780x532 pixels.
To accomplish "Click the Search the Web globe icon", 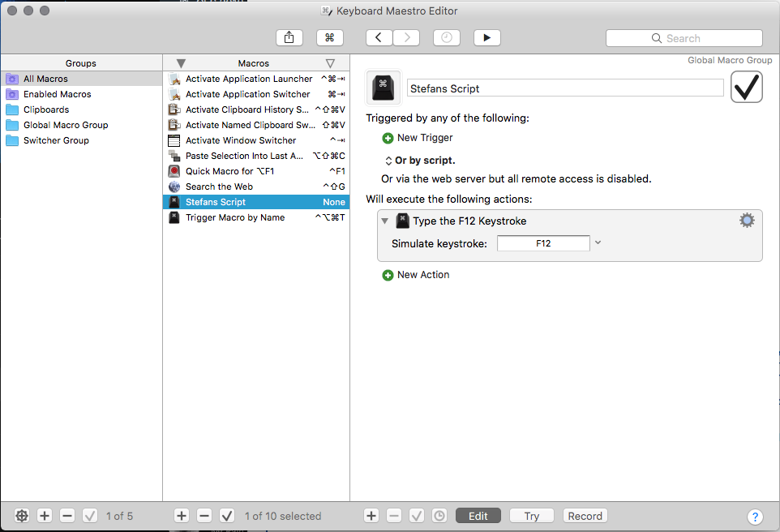I will (x=174, y=187).
